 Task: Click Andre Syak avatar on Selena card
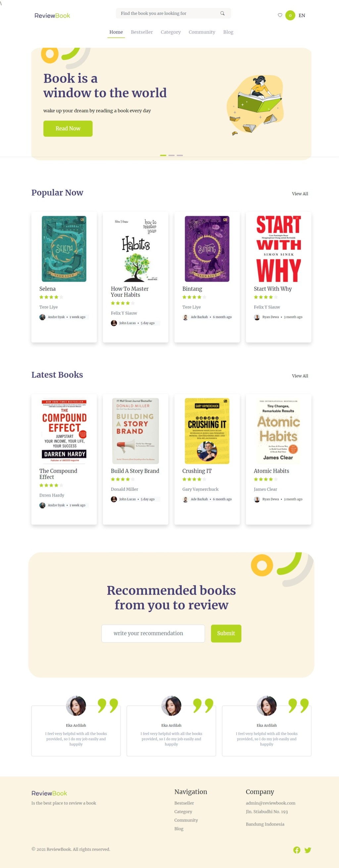[x=42, y=317]
